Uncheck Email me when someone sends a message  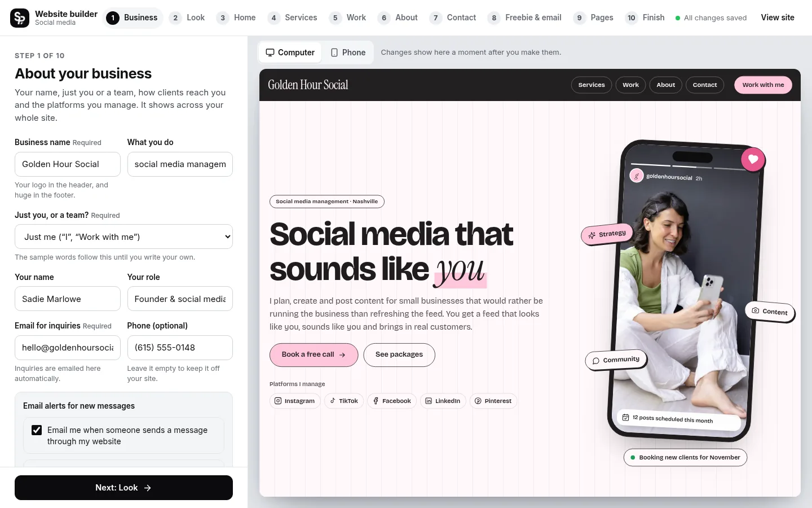pyautogui.click(x=37, y=430)
